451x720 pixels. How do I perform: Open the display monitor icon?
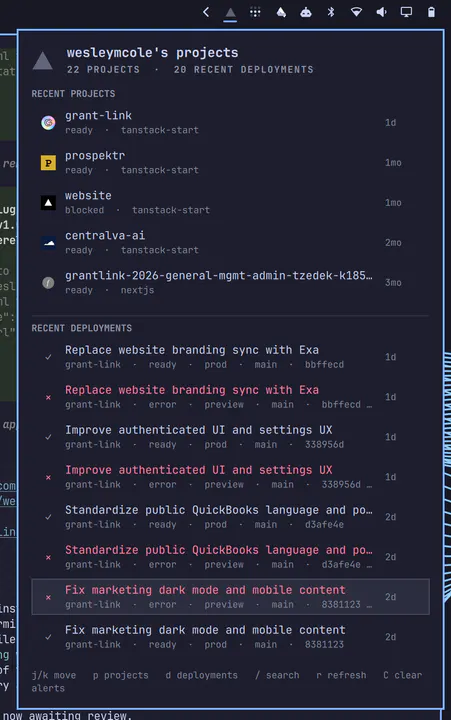[x=406, y=12]
